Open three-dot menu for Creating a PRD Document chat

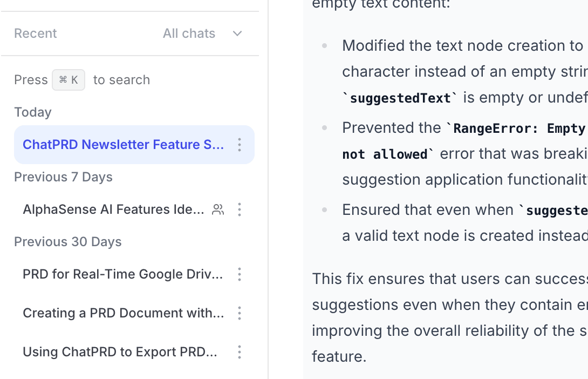(x=240, y=313)
